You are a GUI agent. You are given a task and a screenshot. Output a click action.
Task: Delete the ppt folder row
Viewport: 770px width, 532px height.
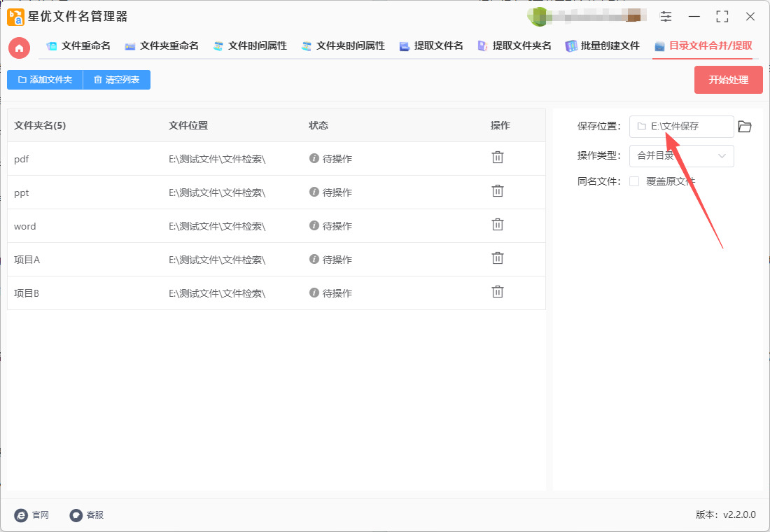point(497,191)
